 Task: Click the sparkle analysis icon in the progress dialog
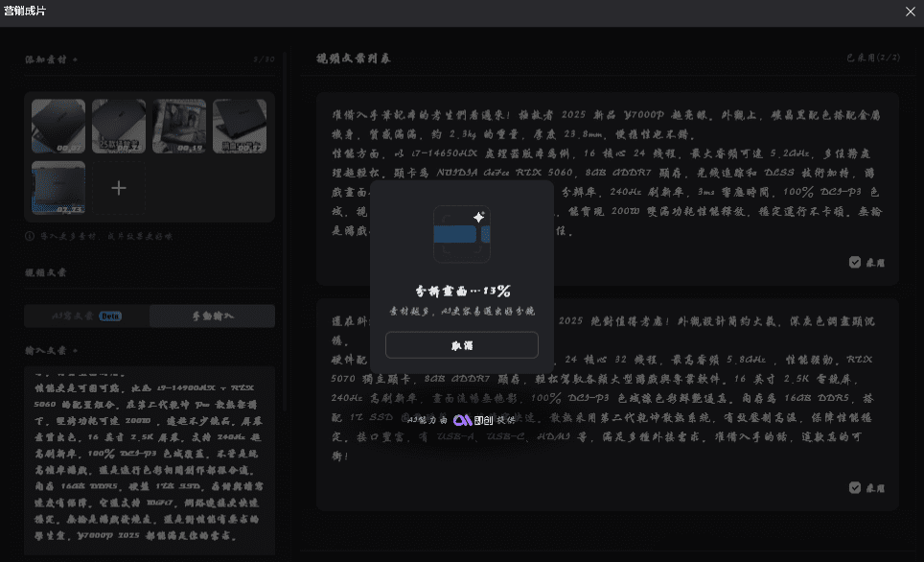(461, 234)
